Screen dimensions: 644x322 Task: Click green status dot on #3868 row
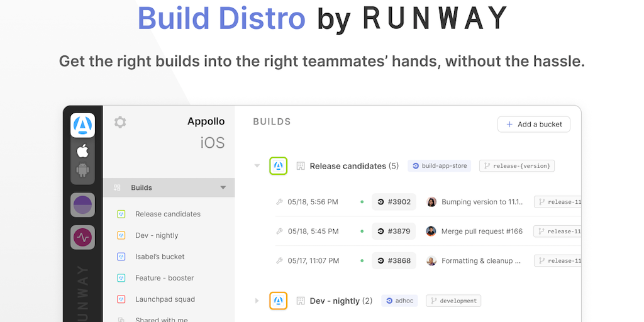pos(362,261)
